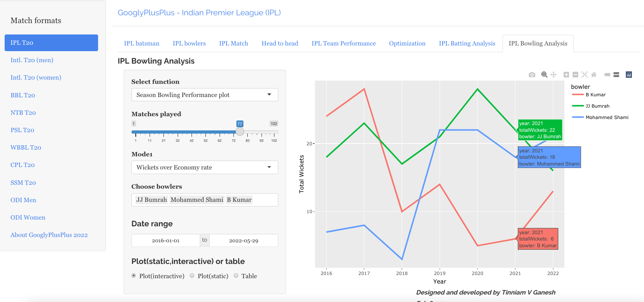Click the Zoom in plus icon
This screenshot has height=302, width=644.
coord(566,75)
